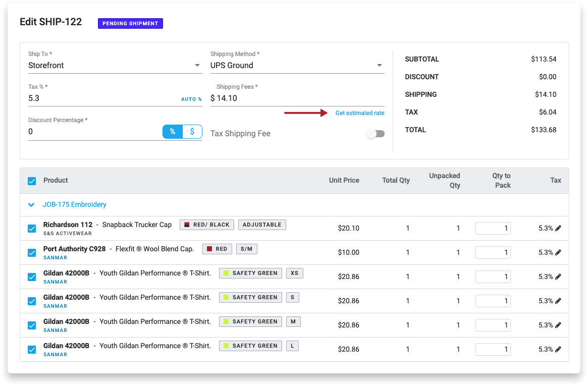588x386 pixels.
Task: Uncheck the Gildan 42000B size M checkbox
Action: tap(32, 325)
